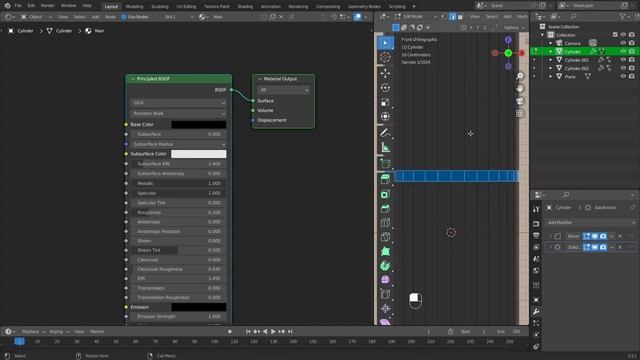Adjust the Sheen Tint slider
The height and width of the screenshot is (360, 640).
[178, 250]
